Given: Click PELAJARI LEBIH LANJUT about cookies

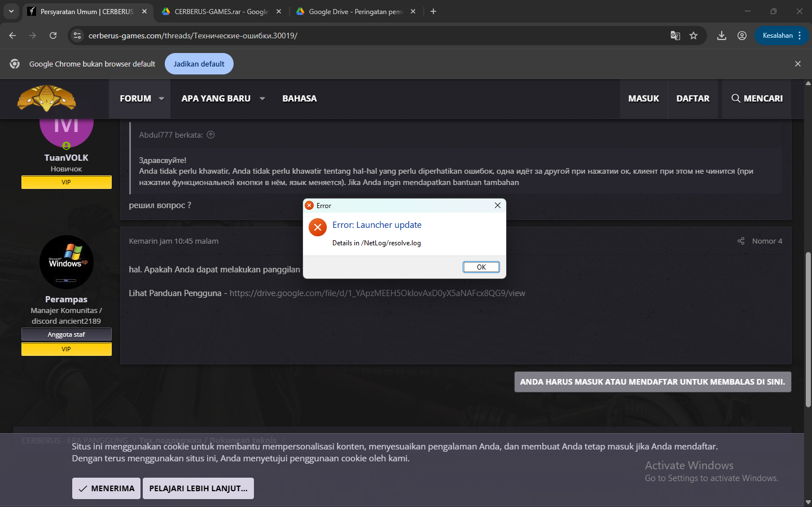Looking at the screenshot, I should click(x=197, y=488).
